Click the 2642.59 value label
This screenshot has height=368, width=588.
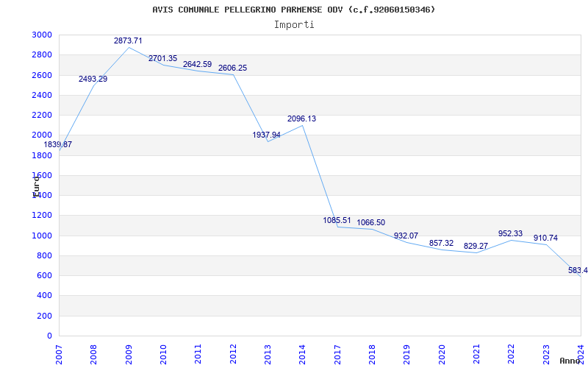pyautogui.click(x=197, y=64)
